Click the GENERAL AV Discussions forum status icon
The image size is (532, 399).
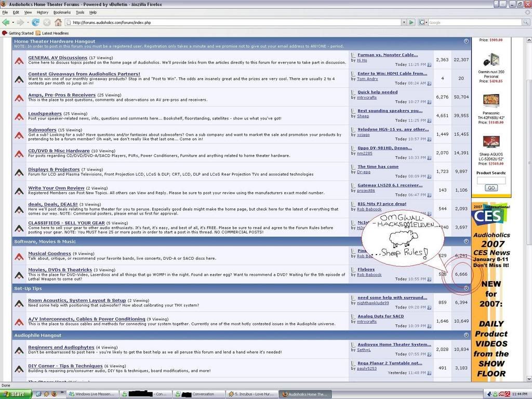pyautogui.click(x=19, y=61)
